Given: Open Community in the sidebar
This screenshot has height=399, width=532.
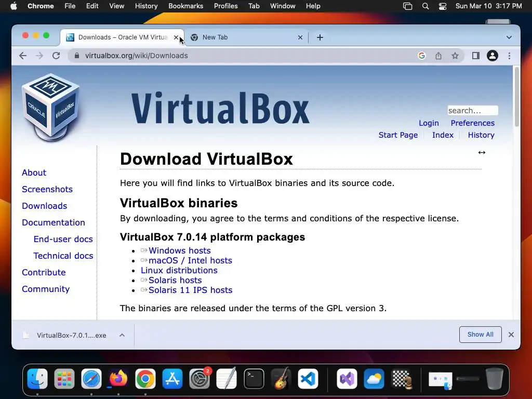Looking at the screenshot, I should (x=46, y=289).
